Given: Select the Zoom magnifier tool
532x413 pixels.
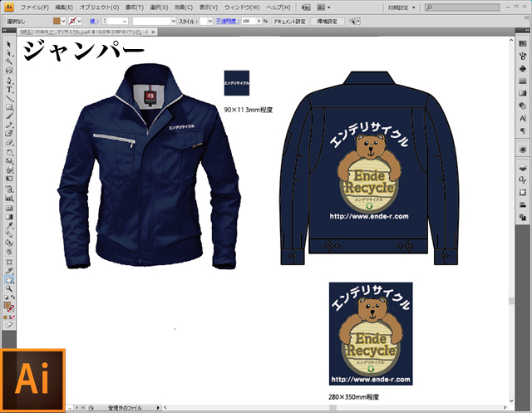Looking at the screenshot, I should coord(9,288).
